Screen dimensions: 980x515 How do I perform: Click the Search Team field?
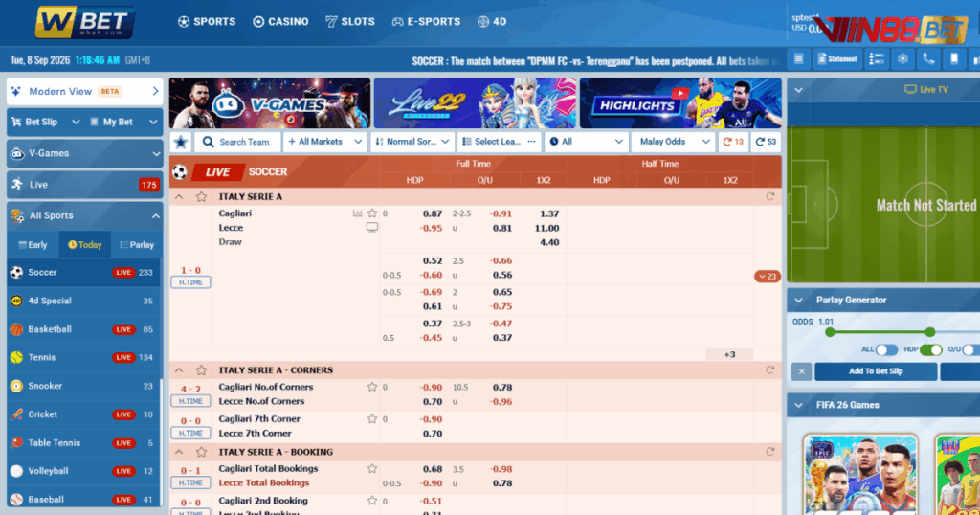pos(237,142)
